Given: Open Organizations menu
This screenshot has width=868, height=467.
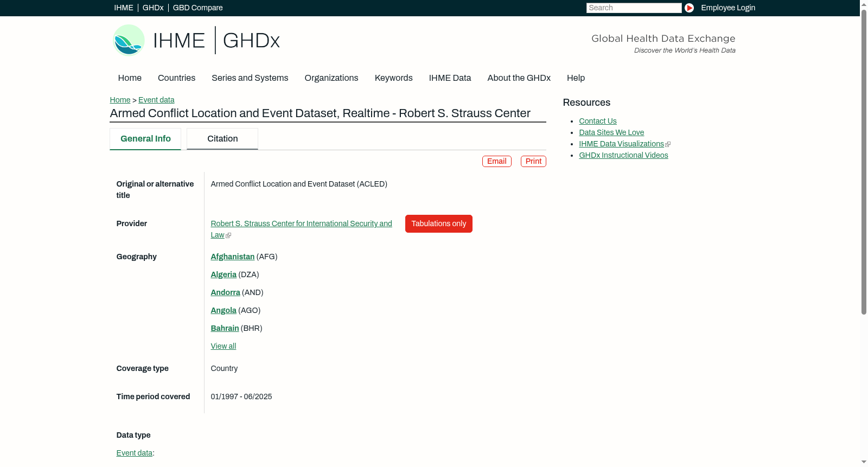Looking at the screenshot, I should click(x=331, y=78).
